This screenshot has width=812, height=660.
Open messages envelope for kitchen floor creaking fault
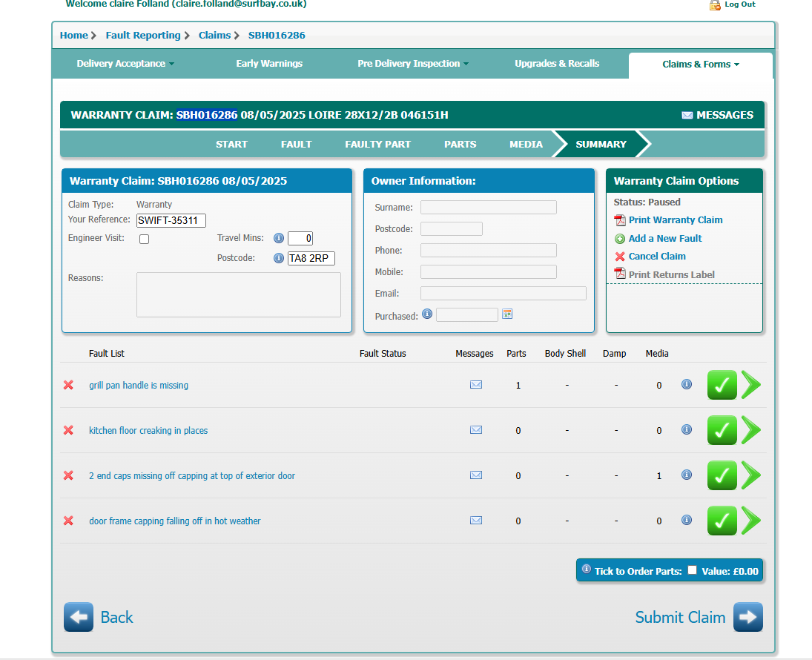click(476, 430)
